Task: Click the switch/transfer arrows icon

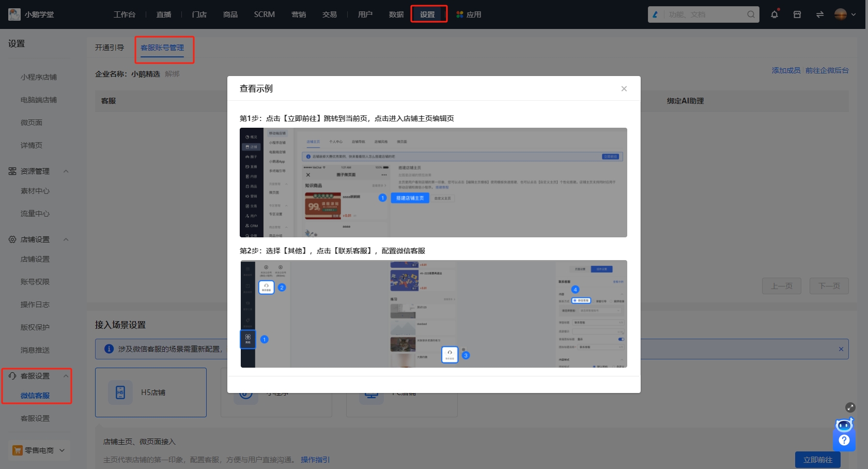Action: tap(819, 14)
